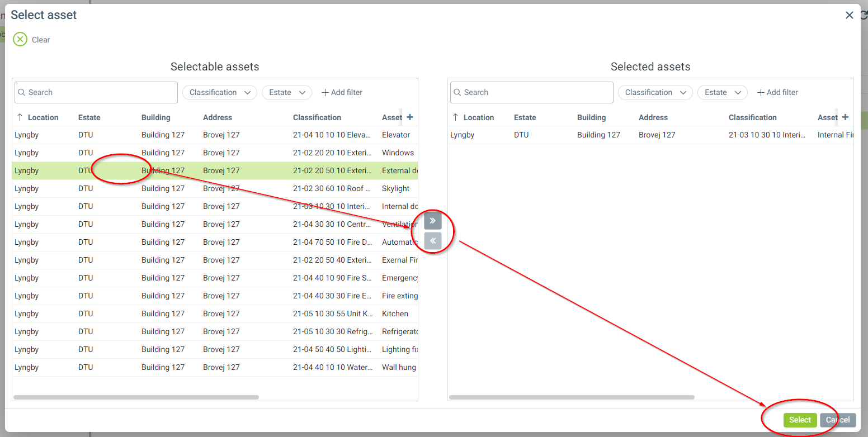Open Classification filter in Selectable assets
Viewport: 868px width, 437px height.
(219, 93)
